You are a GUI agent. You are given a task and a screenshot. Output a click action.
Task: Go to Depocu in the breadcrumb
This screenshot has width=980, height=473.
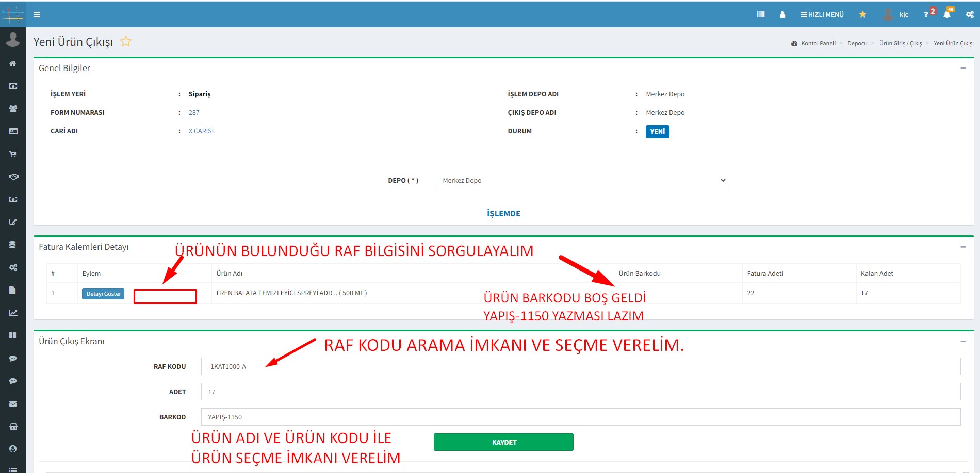click(857, 43)
